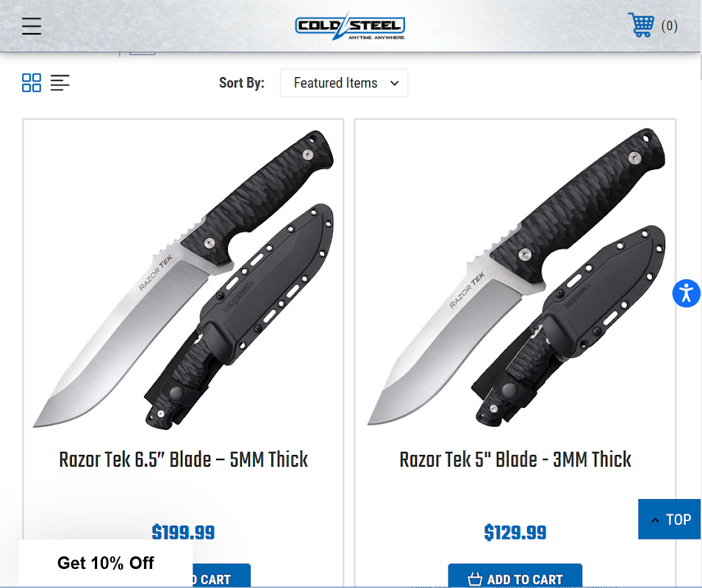Viewport: 702px width, 588px height.
Task: Open the hamburger navigation menu
Action: point(32,26)
